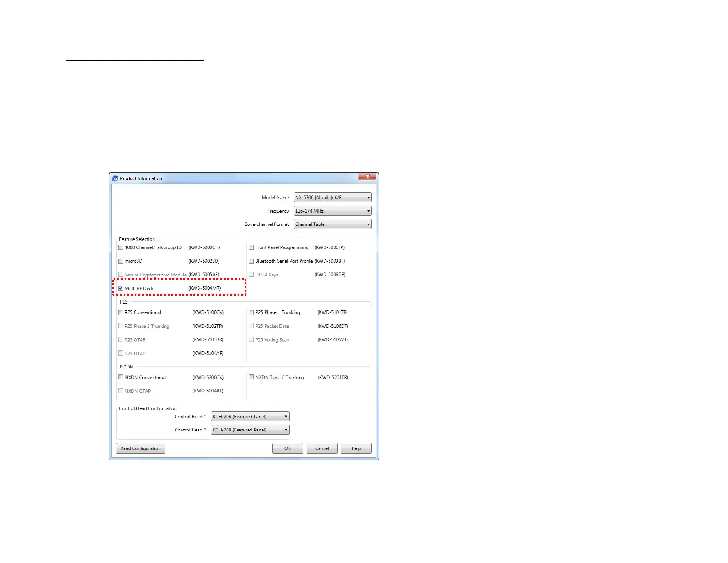Enable the microSD feature checkbox

[121, 261]
